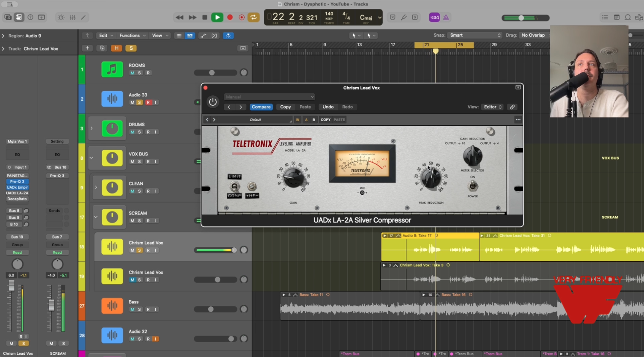The width and height of the screenshot is (644, 357).
Task: Switch to grid view icon in Tracks toolbar
Action: [179, 36]
